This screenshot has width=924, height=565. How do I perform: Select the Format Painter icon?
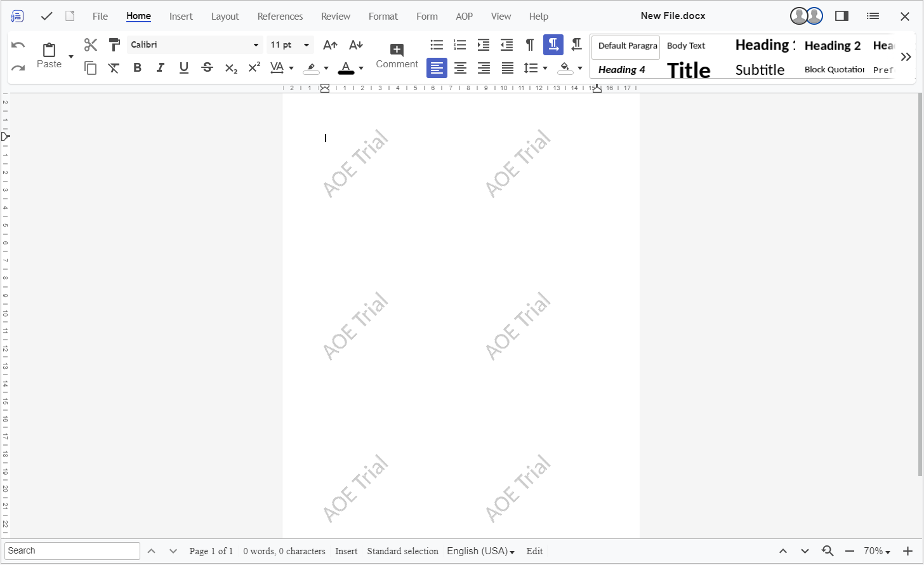(114, 44)
